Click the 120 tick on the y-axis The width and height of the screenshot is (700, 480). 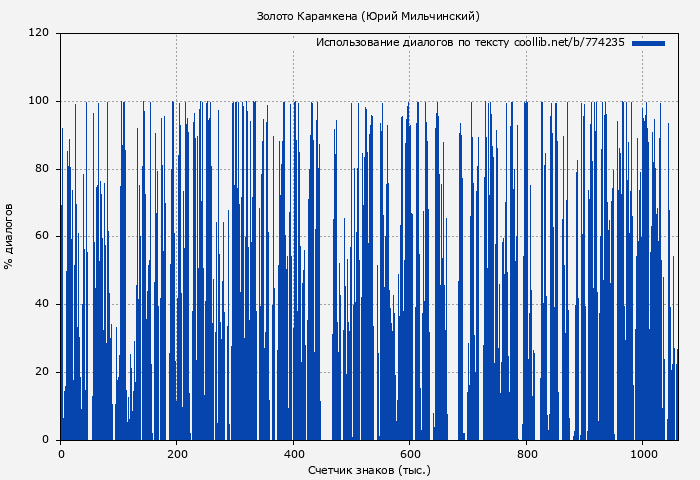(x=39, y=33)
